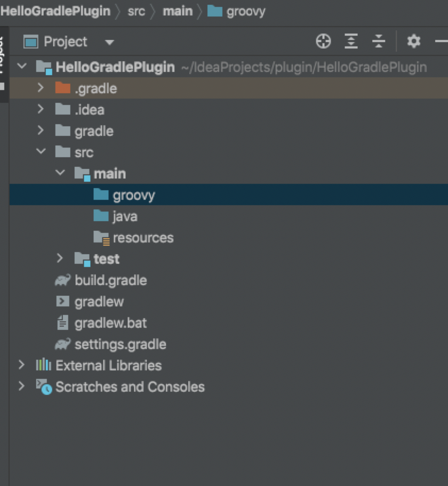448x486 pixels.
Task: Click the Expand All toolbar icon
Action: [x=351, y=41]
